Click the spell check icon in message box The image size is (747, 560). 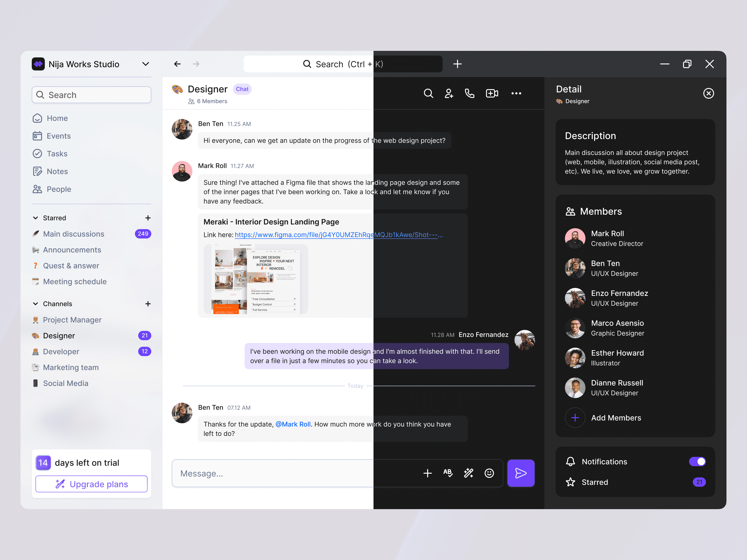point(448,473)
